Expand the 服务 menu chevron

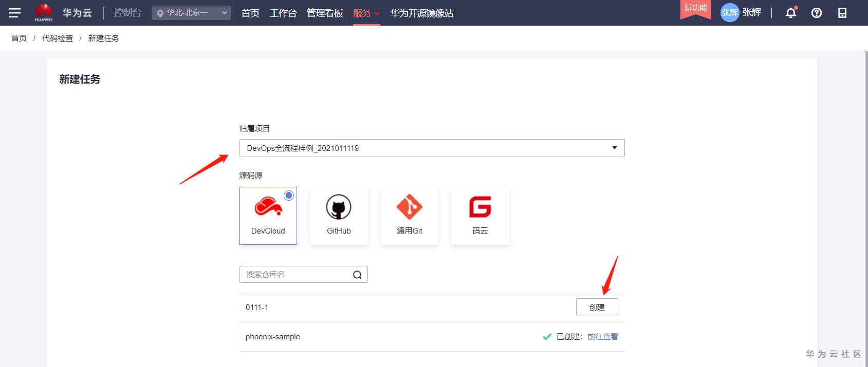377,13
